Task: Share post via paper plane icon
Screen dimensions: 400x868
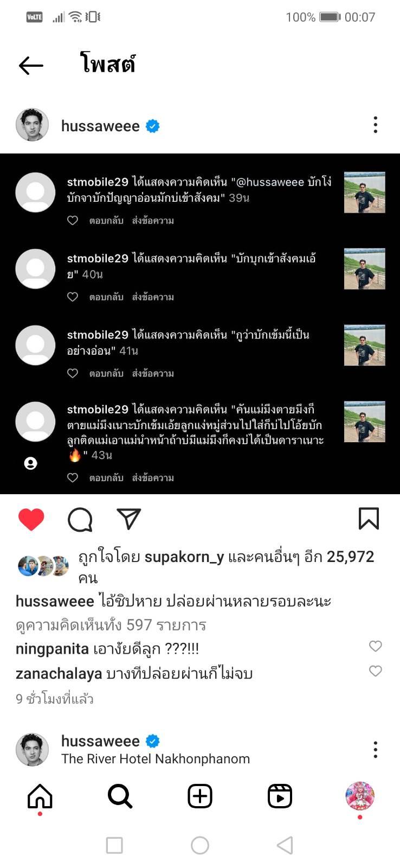Action: coord(129,519)
